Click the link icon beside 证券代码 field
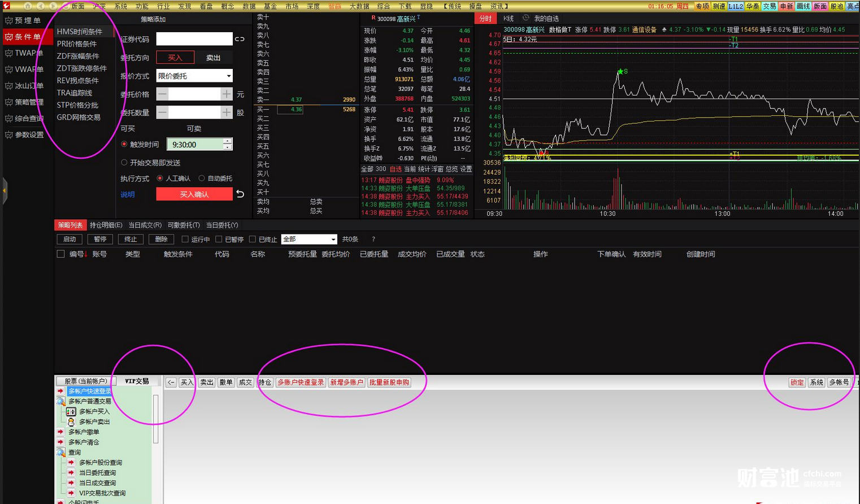 [x=240, y=39]
